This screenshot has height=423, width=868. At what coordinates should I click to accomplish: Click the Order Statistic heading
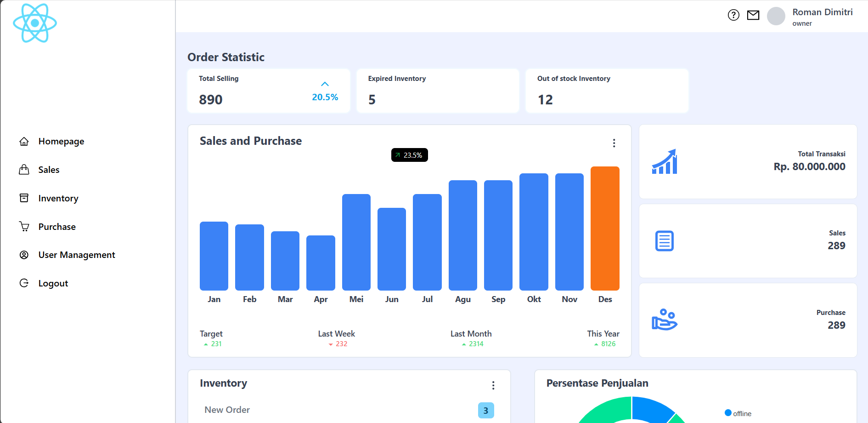coord(226,57)
